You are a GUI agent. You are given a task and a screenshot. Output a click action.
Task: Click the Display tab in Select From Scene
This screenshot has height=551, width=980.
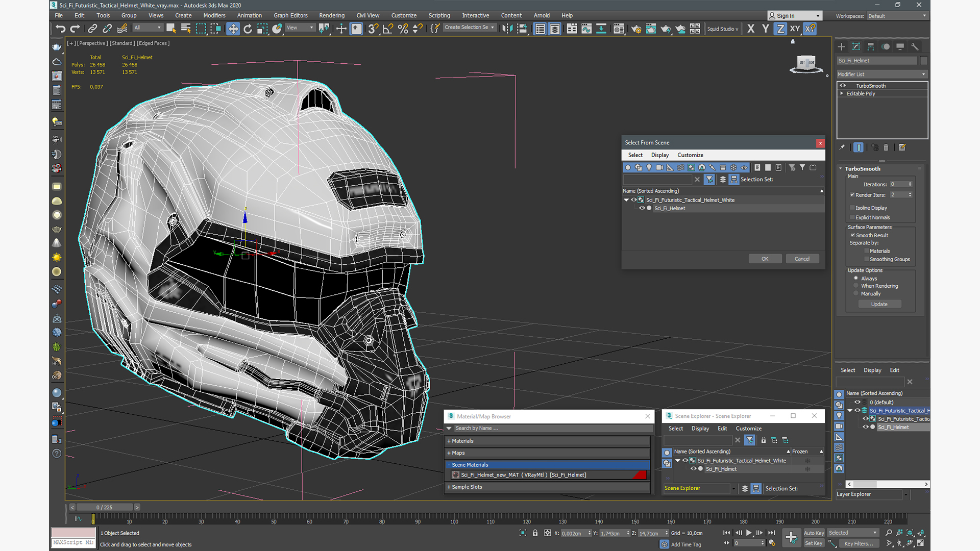tap(658, 155)
